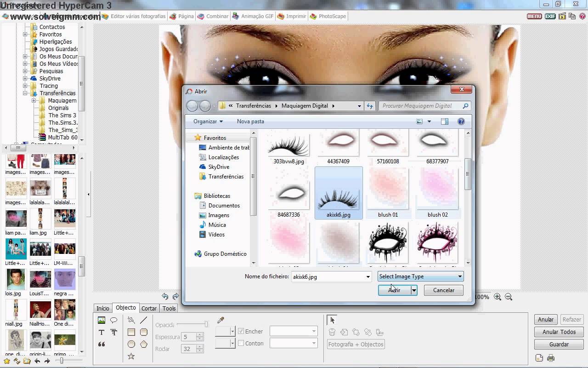Open the address bar history dropdown
Viewport: 588px width, 368px height.
click(359, 106)
